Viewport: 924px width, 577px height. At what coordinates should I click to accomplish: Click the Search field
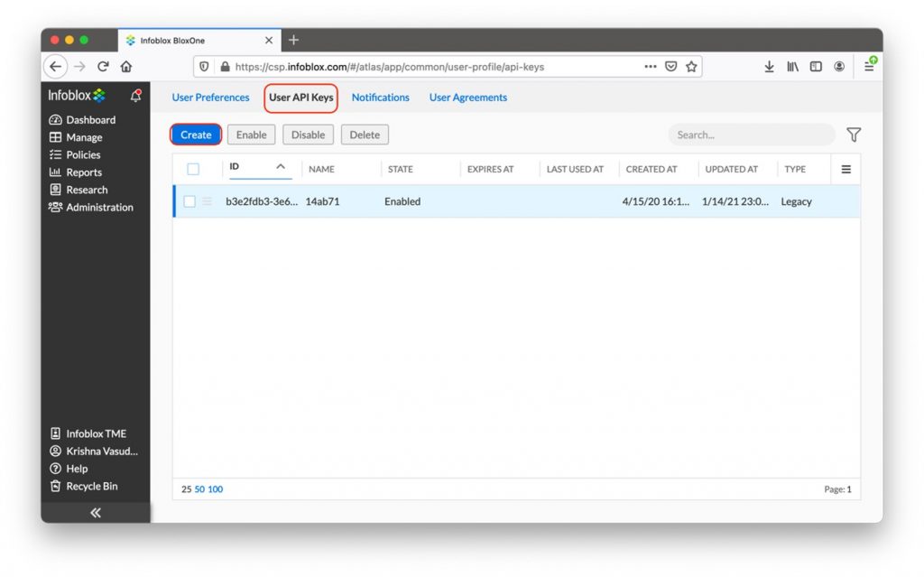pyautogui.click(x=751, y=134)
